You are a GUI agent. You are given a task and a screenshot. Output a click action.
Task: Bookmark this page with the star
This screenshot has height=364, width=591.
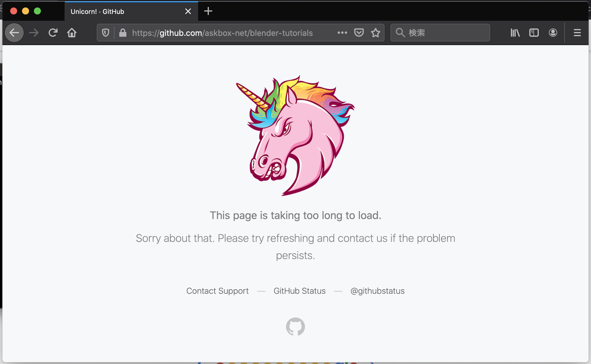click(x=376, y=33)
